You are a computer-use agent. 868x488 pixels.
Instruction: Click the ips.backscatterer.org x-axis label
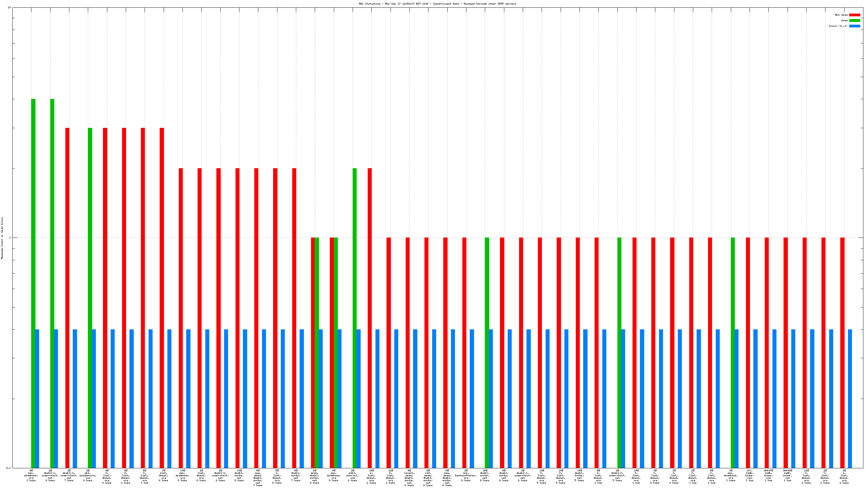point(466,475)
